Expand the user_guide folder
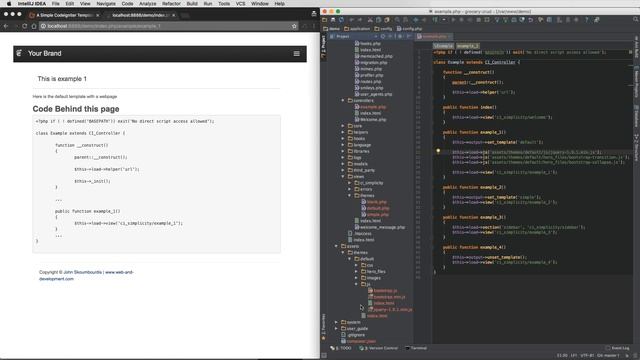 [336, 328]
